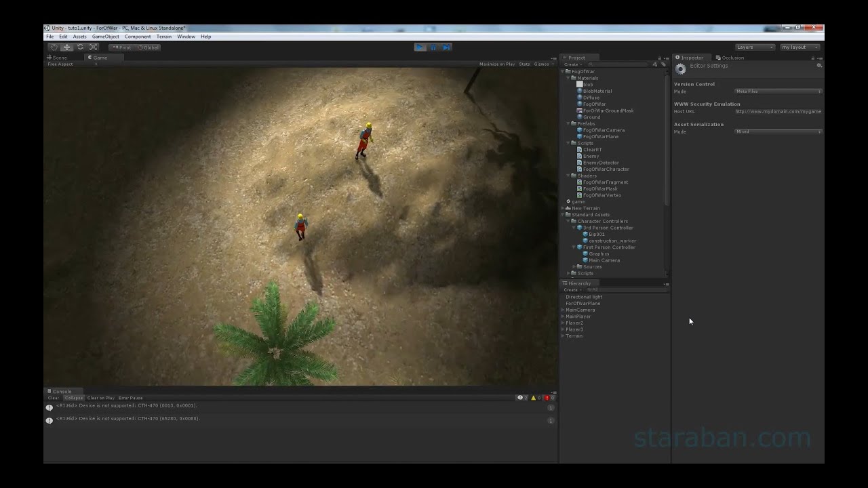Select the blob texture asset
868x488 pixels.
(584, 85)
